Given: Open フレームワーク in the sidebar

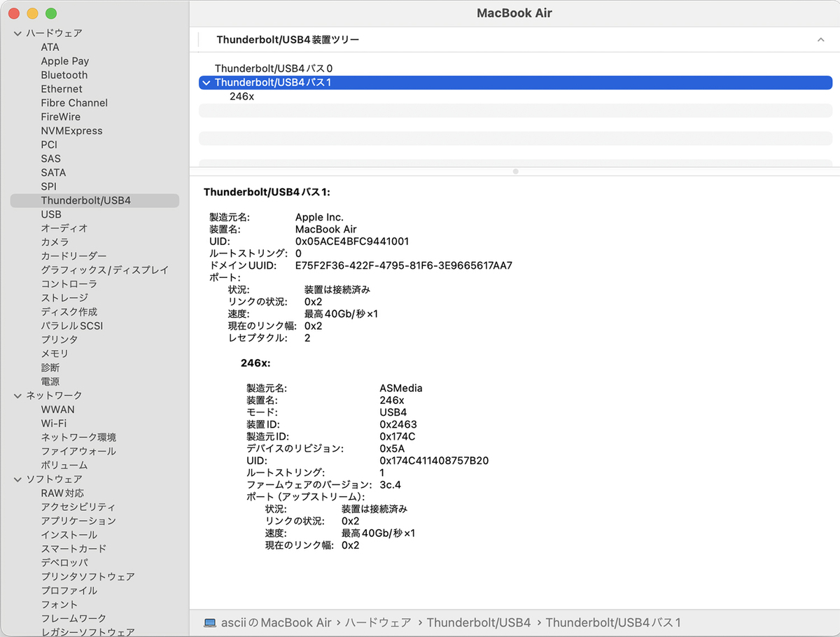Looking at the screenshot, I should click(x=73, y=619).
